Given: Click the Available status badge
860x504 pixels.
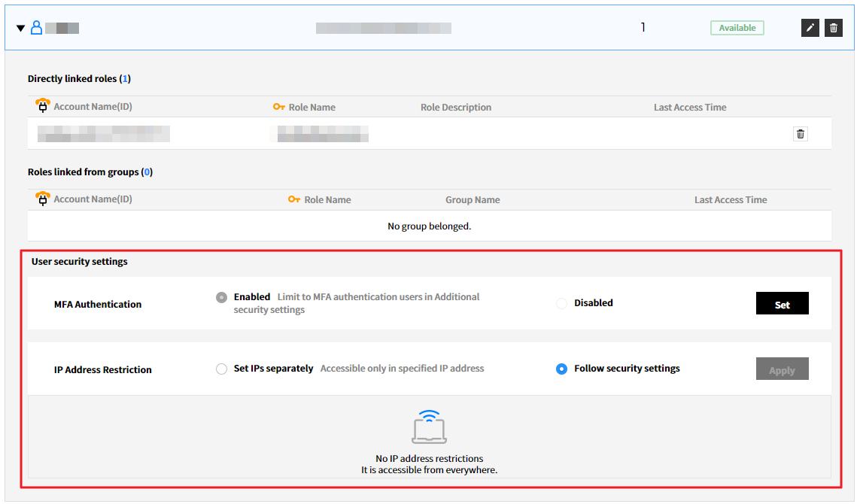Looking at the screenshot, I should (x=737, y=28).
